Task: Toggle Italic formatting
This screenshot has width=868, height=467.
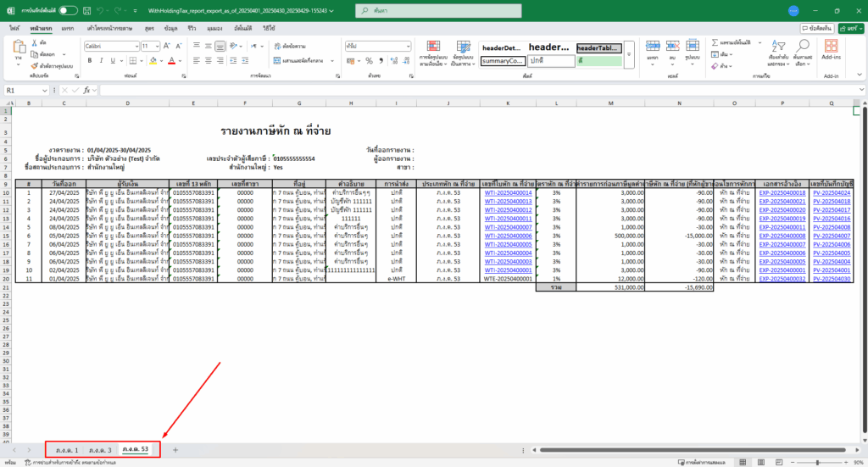Action: click(x=102, y=61)
